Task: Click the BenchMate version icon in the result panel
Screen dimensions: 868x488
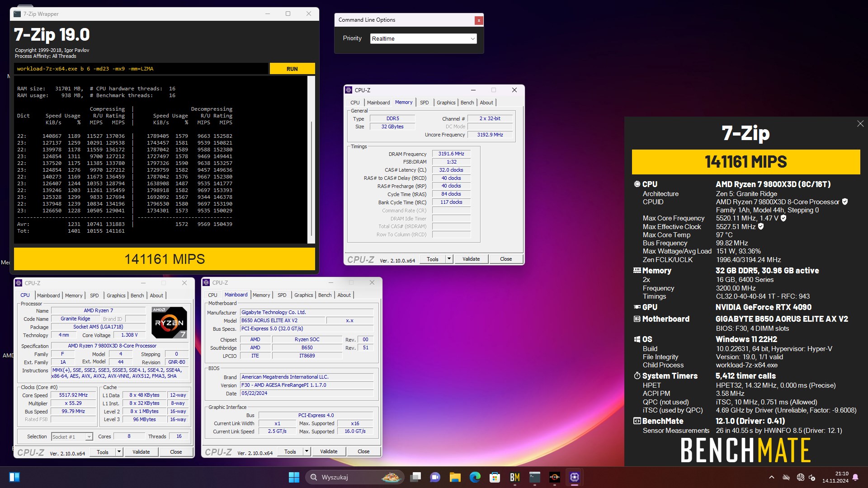Action: 637,421
